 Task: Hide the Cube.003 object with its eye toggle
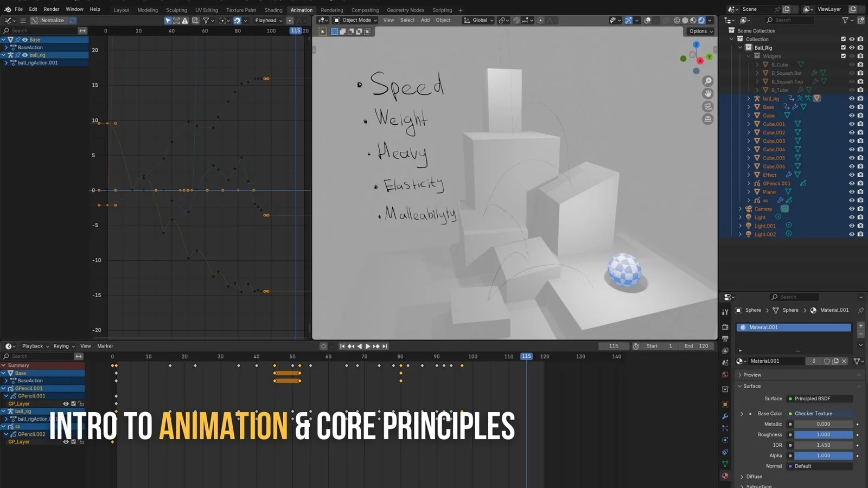click(x=852, y=140)
